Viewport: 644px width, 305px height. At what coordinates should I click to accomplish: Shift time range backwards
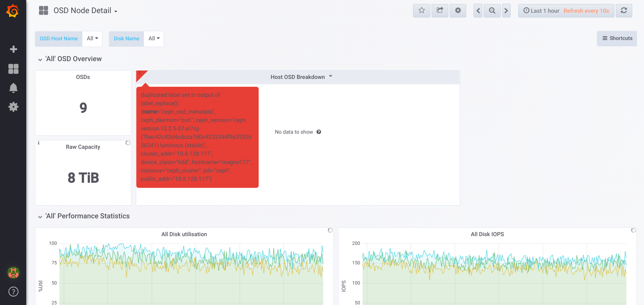(478, 10)
